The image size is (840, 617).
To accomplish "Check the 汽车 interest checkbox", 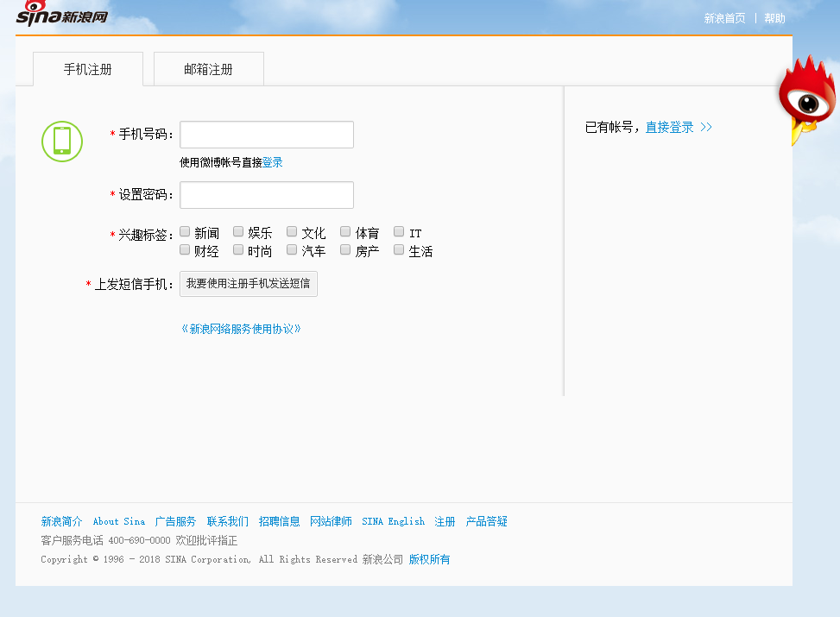I will (292, 249).
